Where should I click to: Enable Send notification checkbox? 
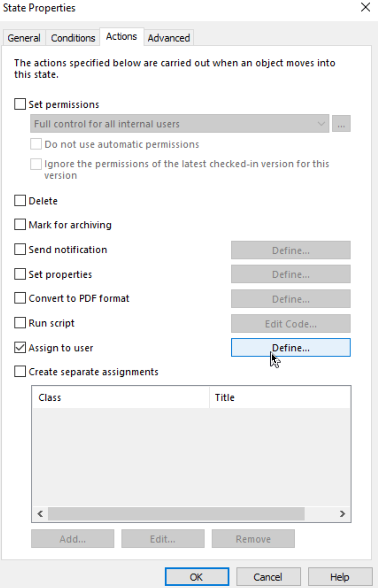20,249
